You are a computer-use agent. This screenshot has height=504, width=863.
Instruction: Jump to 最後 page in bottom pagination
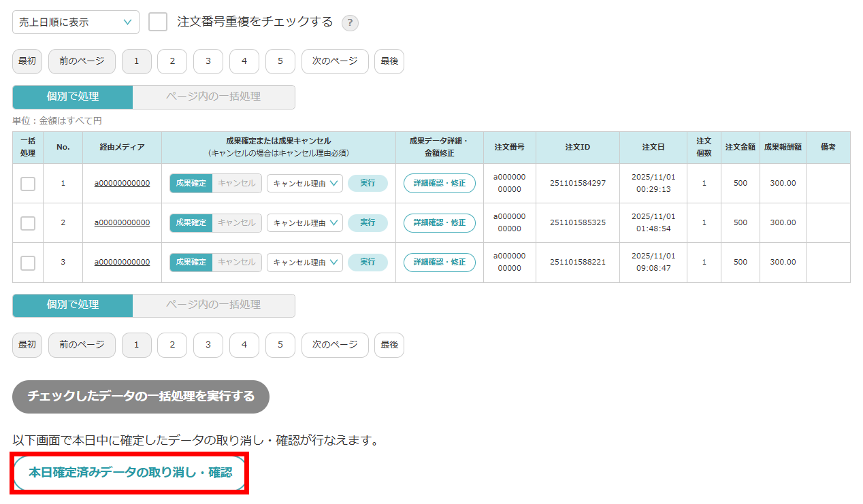coord(389,345)
